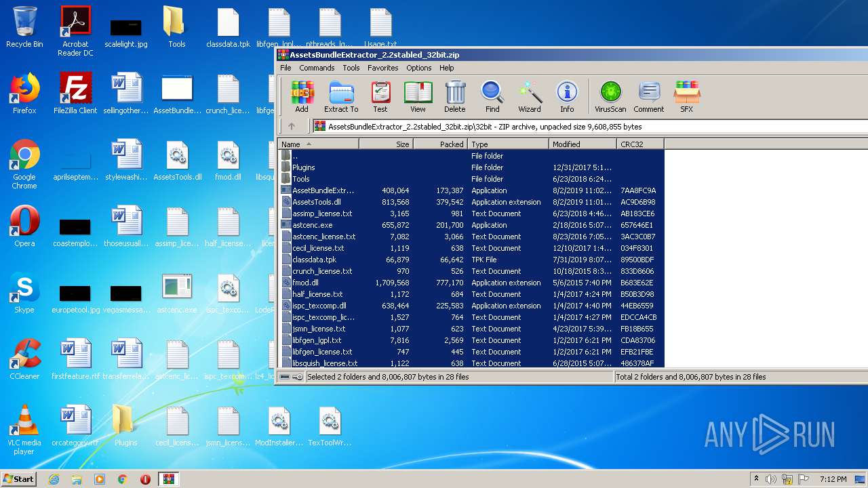Click the Start button
This screenshot has height=488, width=868.
(19, 479)
